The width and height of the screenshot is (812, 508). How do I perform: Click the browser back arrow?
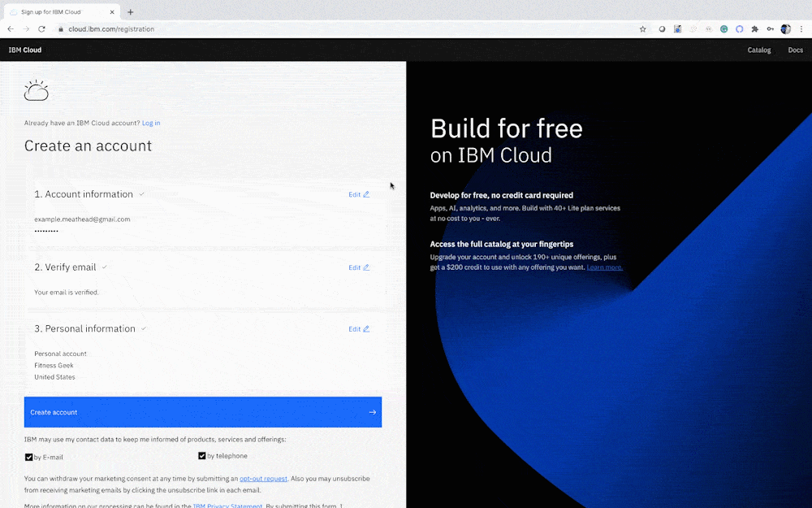tap(11, 29)
